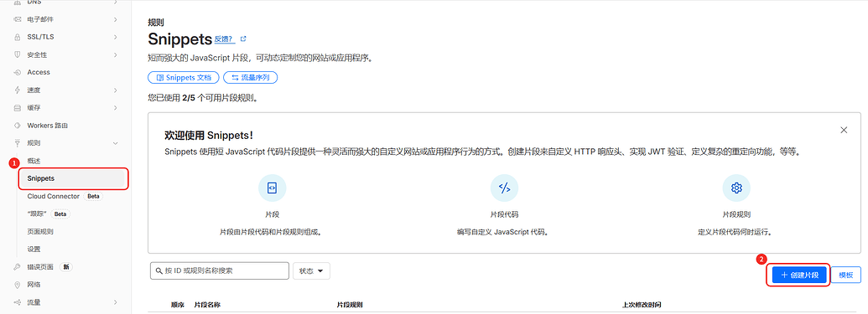This screenshot has height=314, width=868.
Task: Click the 新 badge beside 错误页面
Action: (66, 267)
